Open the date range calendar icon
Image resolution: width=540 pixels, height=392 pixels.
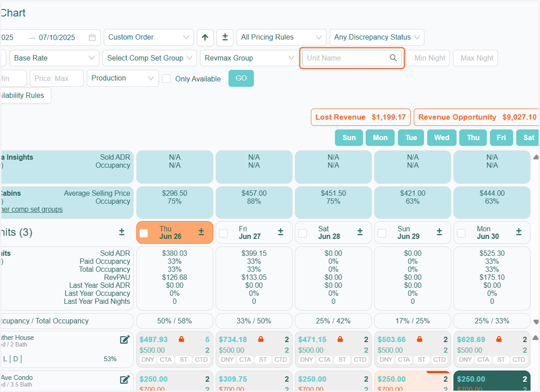pyautogui.click(x=92, y=37)
